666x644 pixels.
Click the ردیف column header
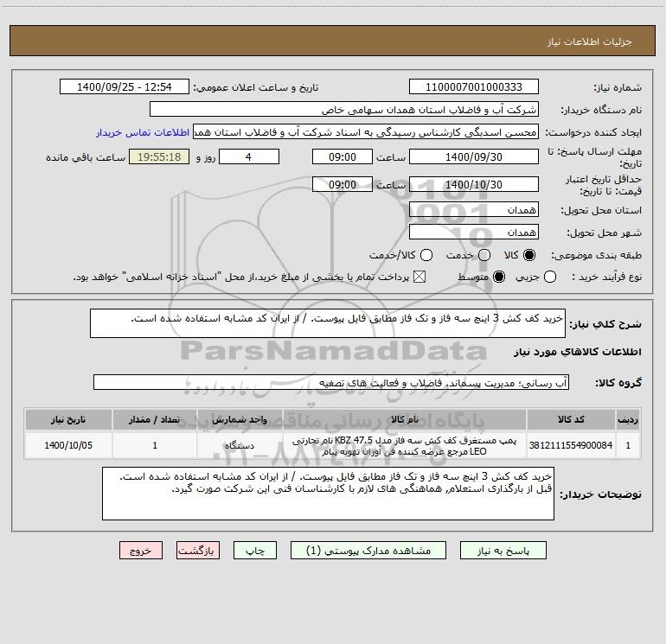628,419
